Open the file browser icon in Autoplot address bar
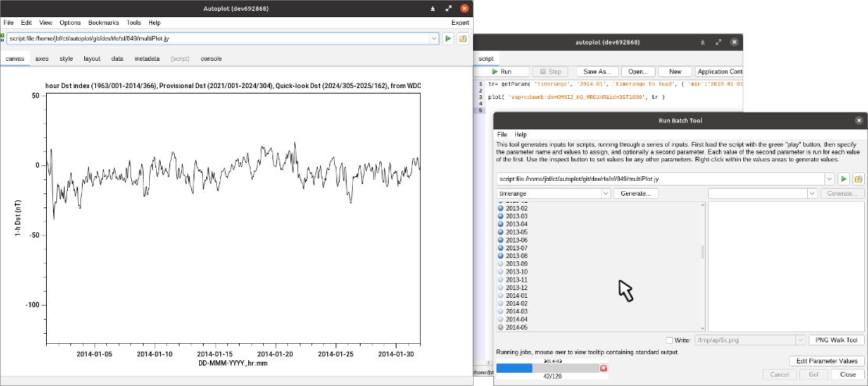Screen dimensions: 868x386 pyautogui.click(x=463, y=39)
